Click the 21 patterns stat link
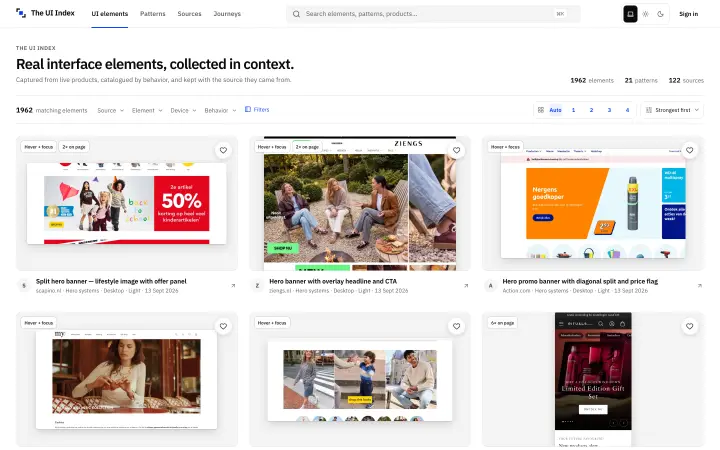The height and width of the screenshot is (450, 720). click(x=641, y=80)
